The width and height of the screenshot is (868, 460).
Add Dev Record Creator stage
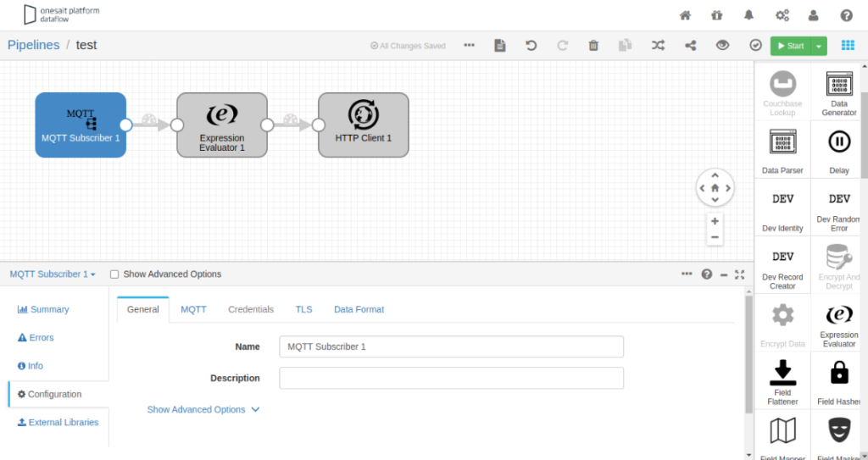point(782,266)
